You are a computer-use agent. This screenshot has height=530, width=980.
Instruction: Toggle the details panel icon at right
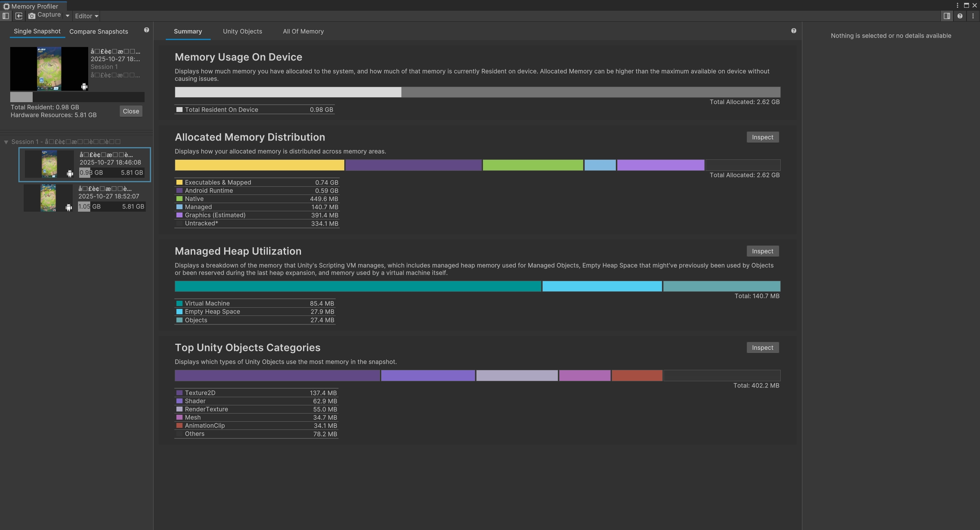(947, 16)
